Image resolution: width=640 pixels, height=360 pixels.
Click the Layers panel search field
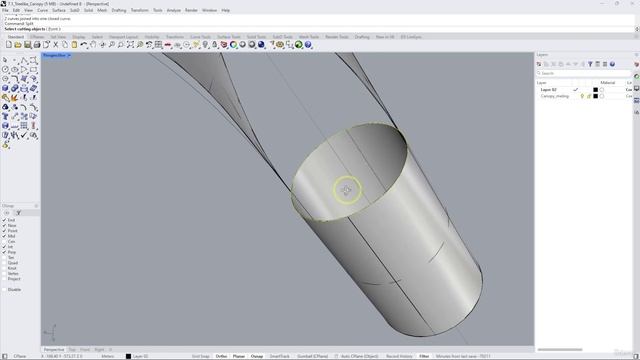point(584,73)
